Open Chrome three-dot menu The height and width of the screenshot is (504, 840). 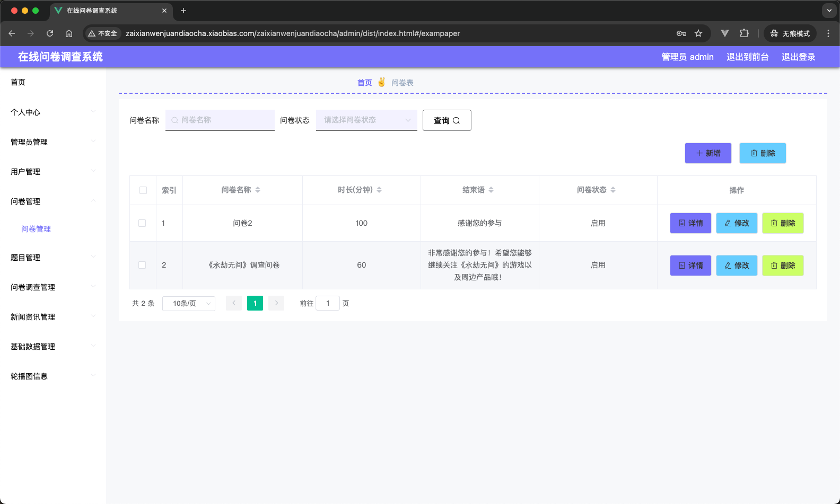[x=828, y=33]
